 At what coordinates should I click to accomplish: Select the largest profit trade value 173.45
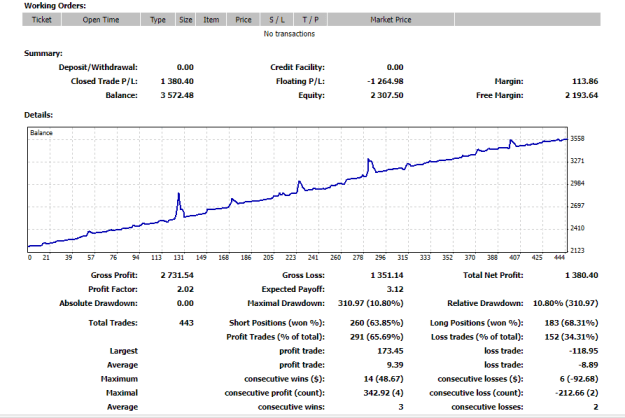(x=390, y=351)
